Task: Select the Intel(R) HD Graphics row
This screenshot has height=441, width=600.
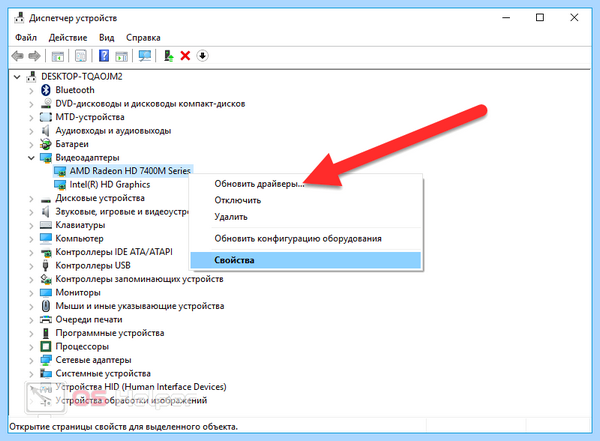Action: (x=109, y=185)
